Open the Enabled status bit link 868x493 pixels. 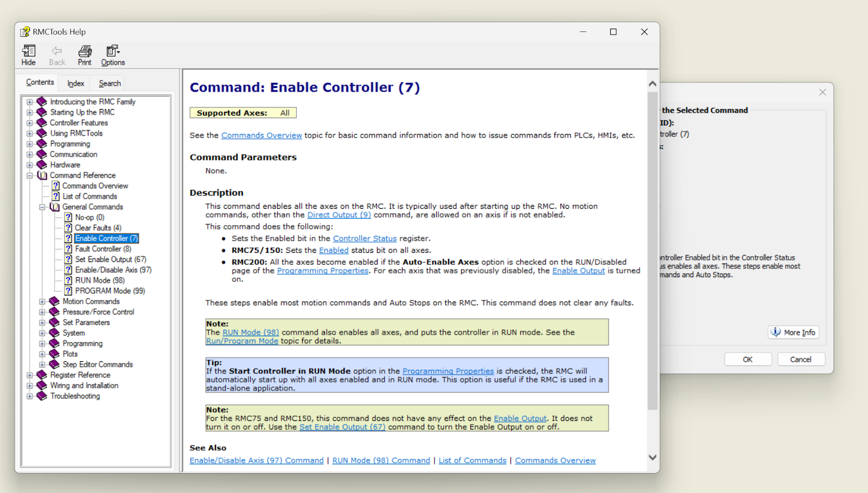tap(334, 251)
